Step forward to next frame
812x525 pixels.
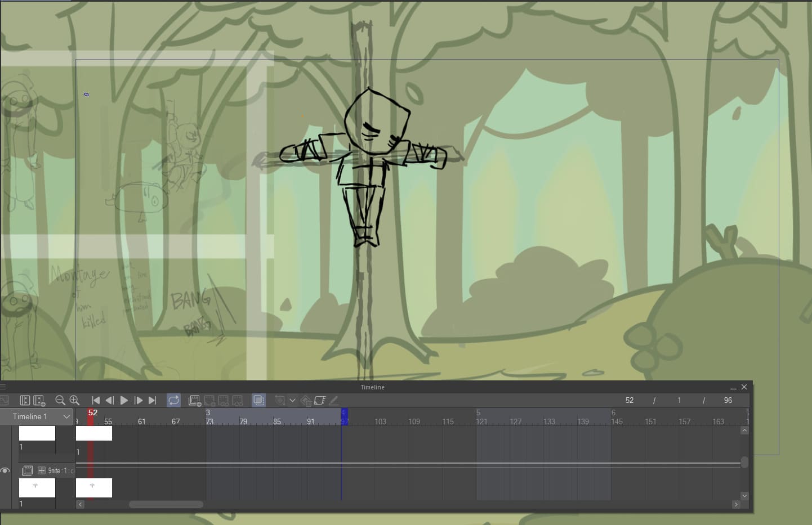click(138, 400)
